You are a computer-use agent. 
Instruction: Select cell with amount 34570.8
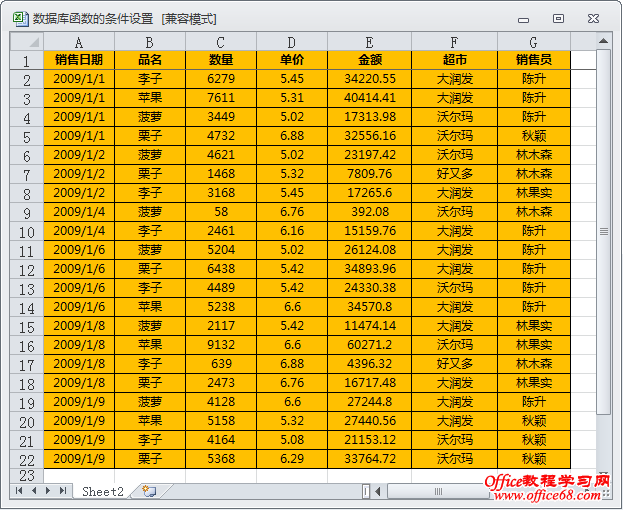tap(370, 307)
